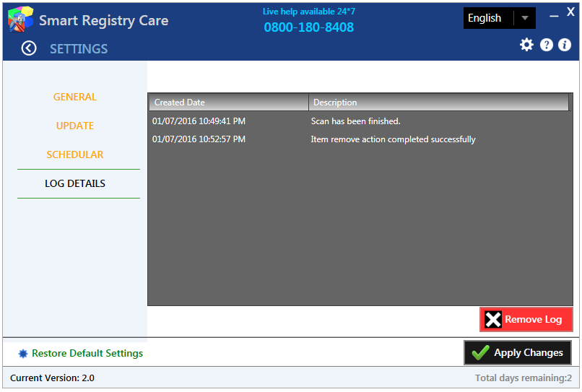Sort by the Description column header

click(438, 102)
